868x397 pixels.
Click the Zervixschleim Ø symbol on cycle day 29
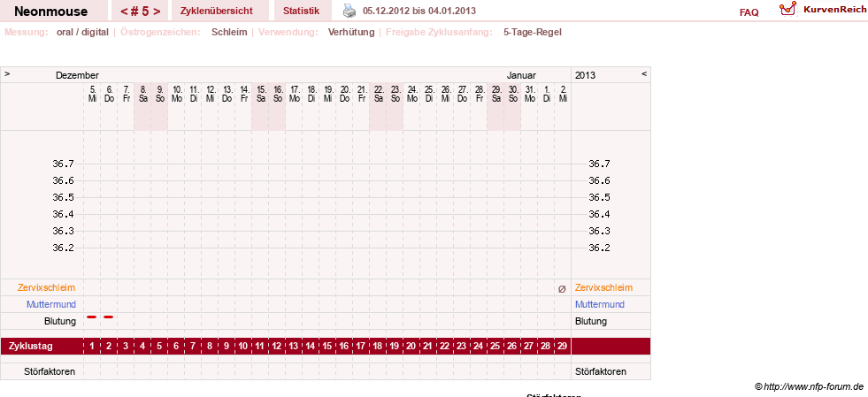pyautogui.click(x=562, y=288)
